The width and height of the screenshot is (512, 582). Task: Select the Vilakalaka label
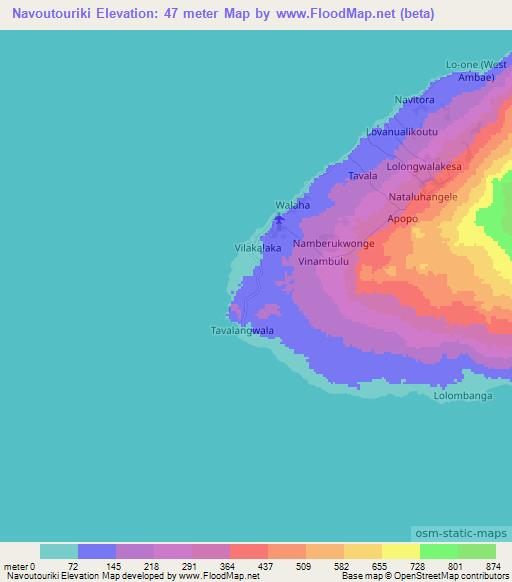pos(258,248)
